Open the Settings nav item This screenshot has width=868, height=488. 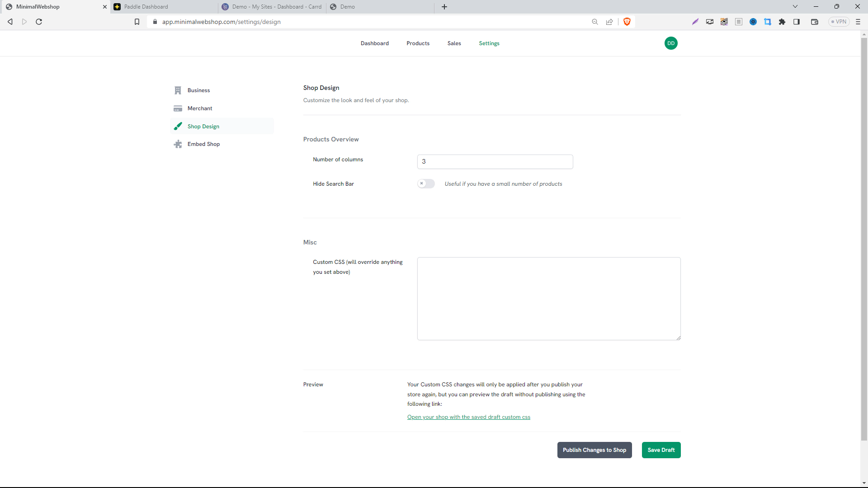pyautogui.click(x=489, y=43)
